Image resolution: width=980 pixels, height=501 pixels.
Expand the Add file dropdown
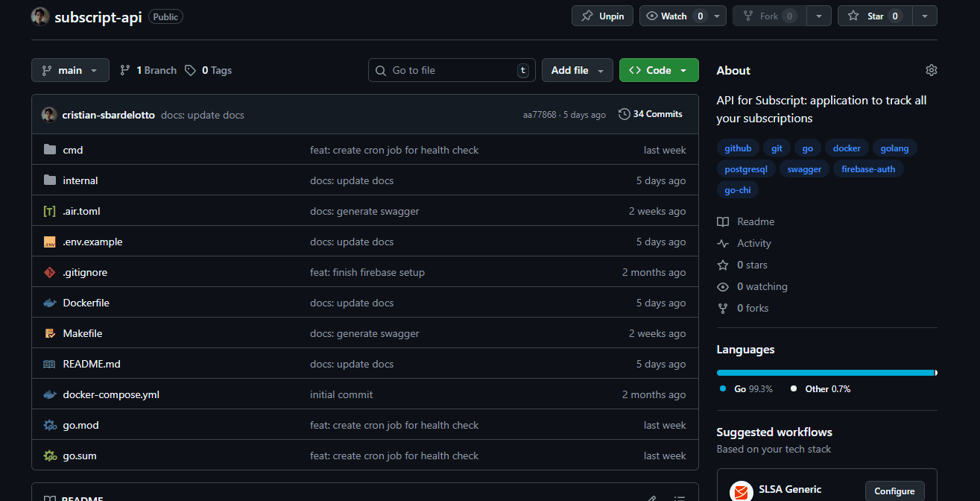[x=577, y=70]
